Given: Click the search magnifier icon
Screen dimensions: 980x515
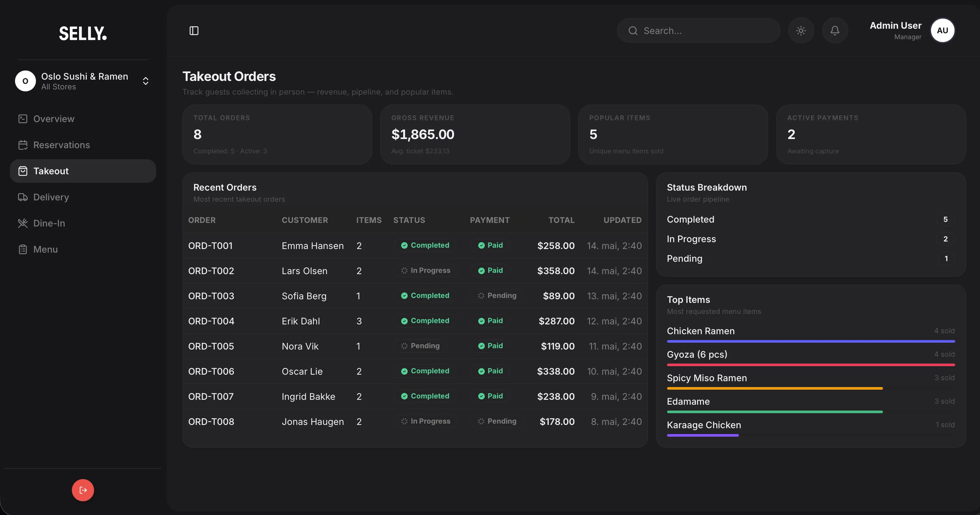Looking at the screenshot, I should [x=633, y=31].
